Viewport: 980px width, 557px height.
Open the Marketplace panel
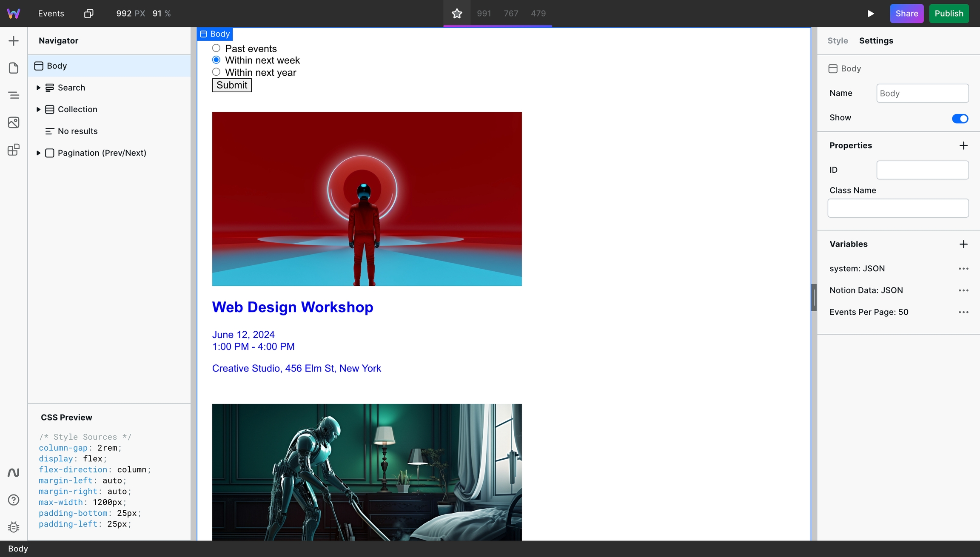coord(14,150)
